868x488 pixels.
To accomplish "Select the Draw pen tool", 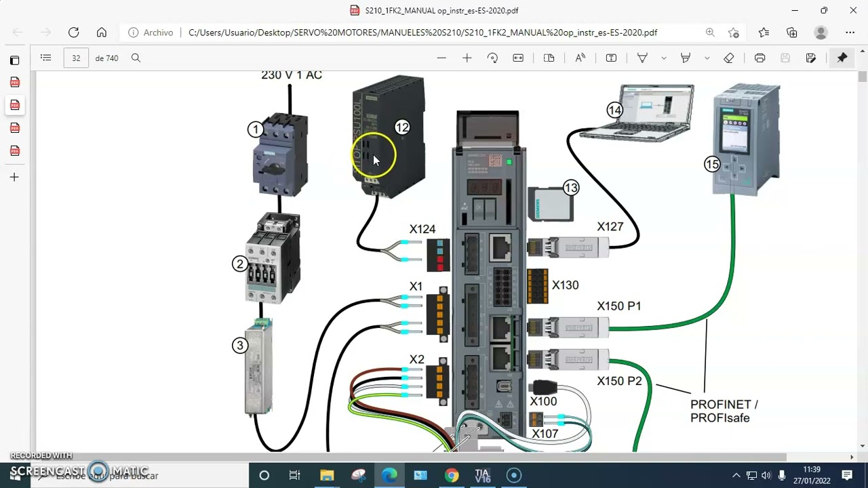I will [642, 58].
